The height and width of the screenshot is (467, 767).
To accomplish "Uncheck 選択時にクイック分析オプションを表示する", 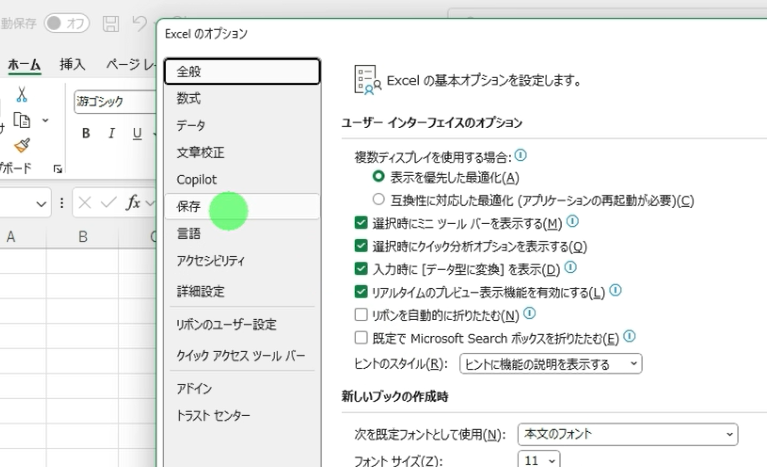I will [x=361, y=245].
